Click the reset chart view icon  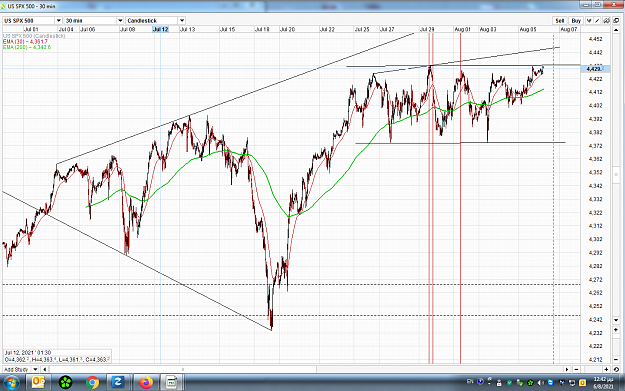[x=616, y=369]
